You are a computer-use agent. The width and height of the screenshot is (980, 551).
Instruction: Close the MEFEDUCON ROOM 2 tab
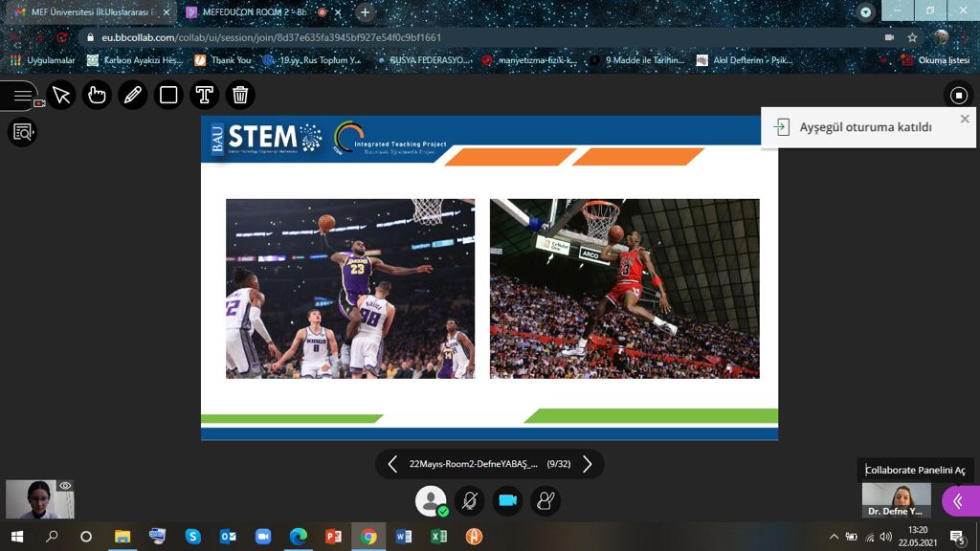[x=338, y=11]
